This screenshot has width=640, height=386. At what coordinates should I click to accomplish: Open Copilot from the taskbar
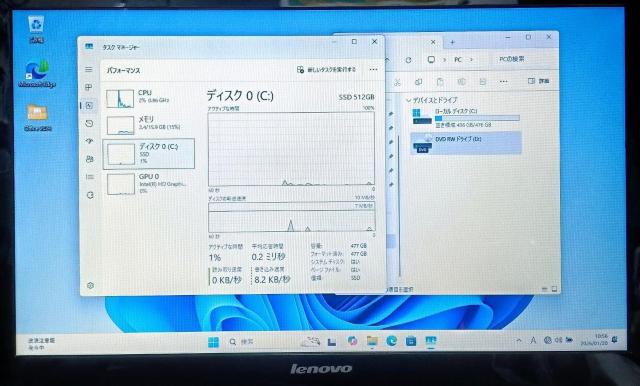pos(352,341)
